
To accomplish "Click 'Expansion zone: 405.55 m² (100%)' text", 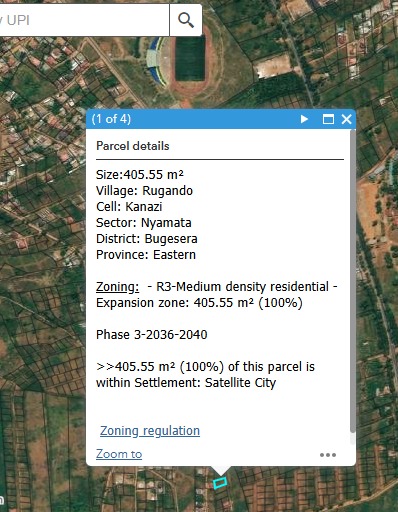I will [x=199, y=303].
